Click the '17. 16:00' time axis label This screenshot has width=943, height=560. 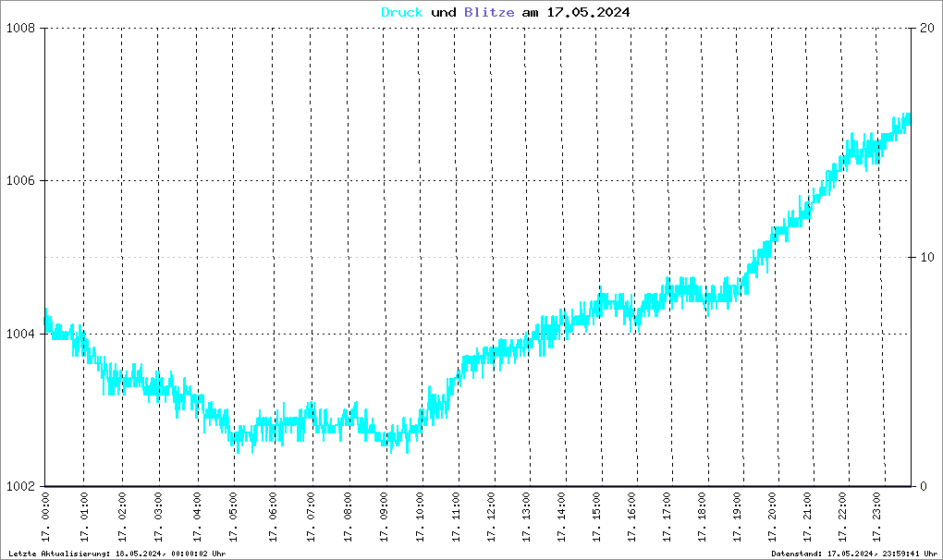632,517
